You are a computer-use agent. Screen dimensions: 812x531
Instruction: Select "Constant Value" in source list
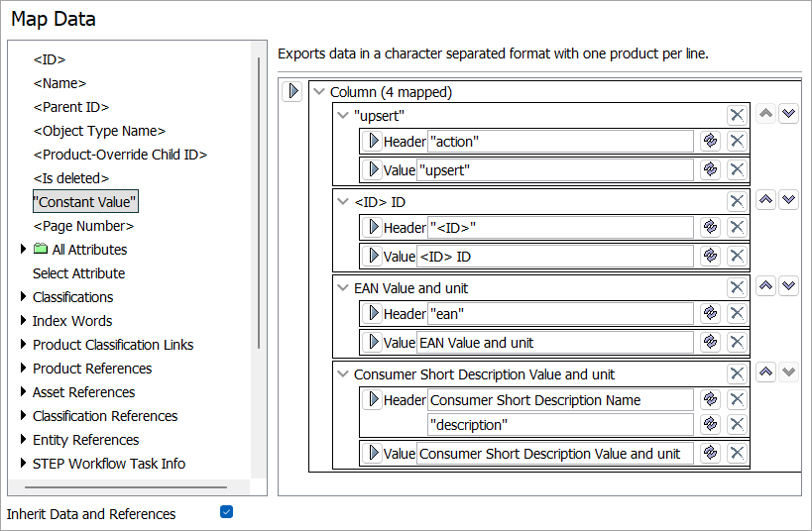pyautogui.click(x=85, y=202)
